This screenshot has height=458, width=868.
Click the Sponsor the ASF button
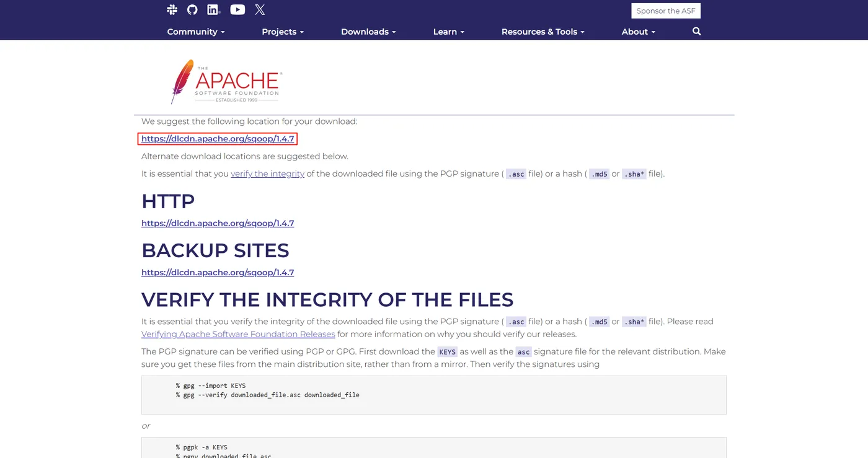click(x=666, y=11)
